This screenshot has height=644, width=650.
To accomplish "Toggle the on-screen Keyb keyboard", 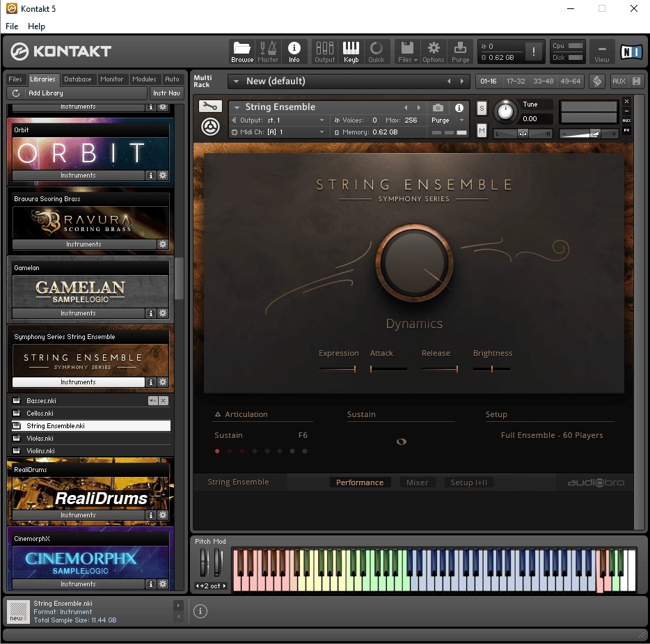I will [351, 52].
